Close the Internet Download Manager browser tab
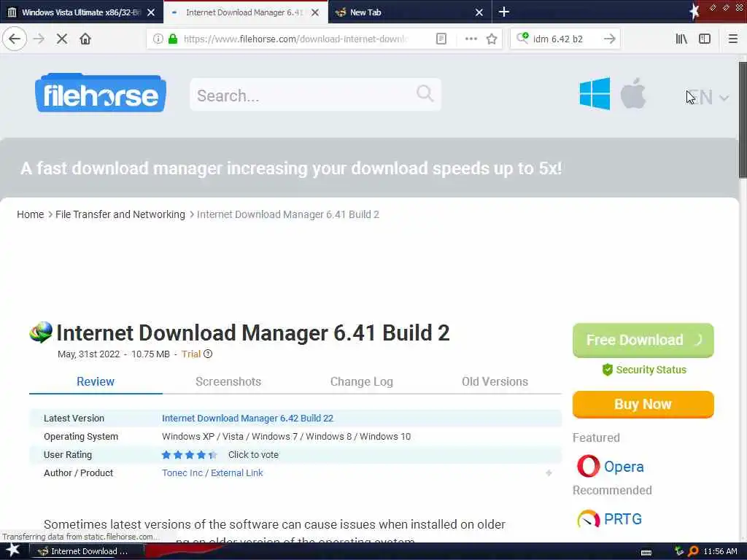 pyautogui.click(x=315, y=12)
